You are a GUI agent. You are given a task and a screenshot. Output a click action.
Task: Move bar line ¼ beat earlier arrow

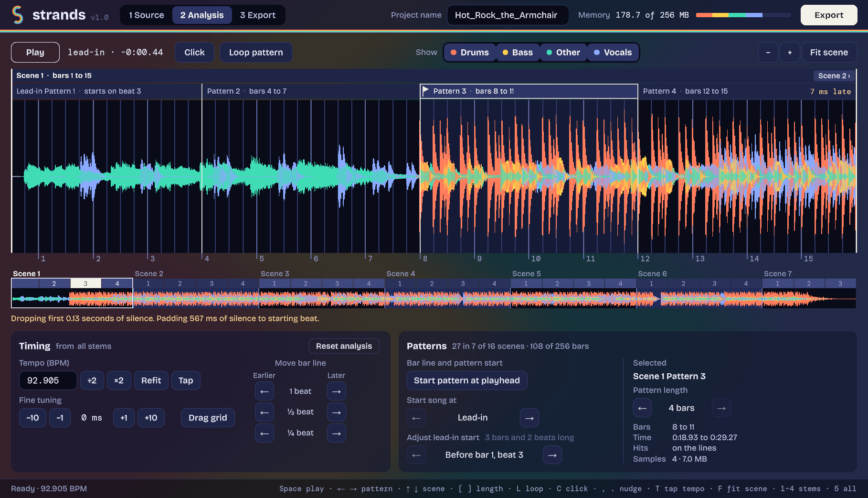[264, 433]
